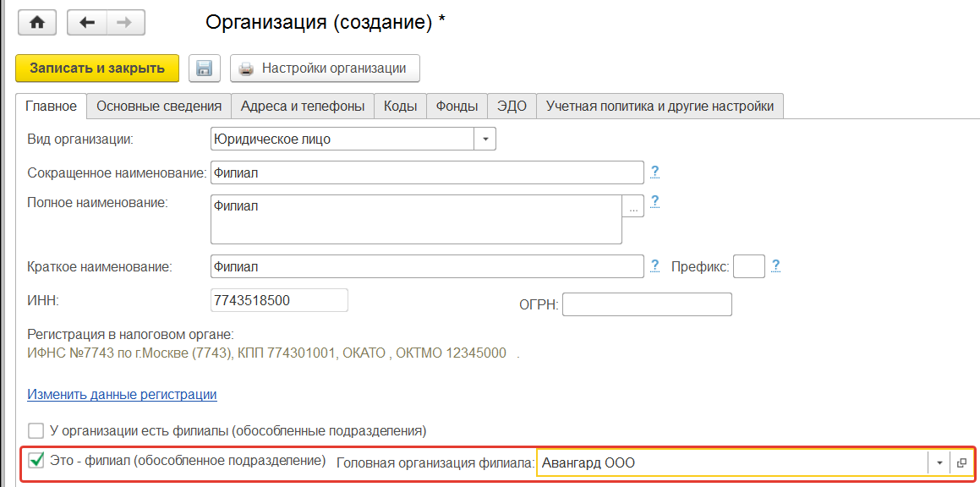The height and width of the screenshot is (487, 980).
Task: Click help question mark beside Сокращенное наименование
Action: tap(654, 172)
